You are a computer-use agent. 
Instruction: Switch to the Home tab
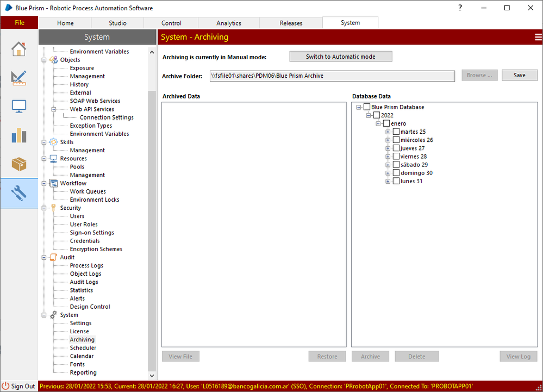click(65, 23)
